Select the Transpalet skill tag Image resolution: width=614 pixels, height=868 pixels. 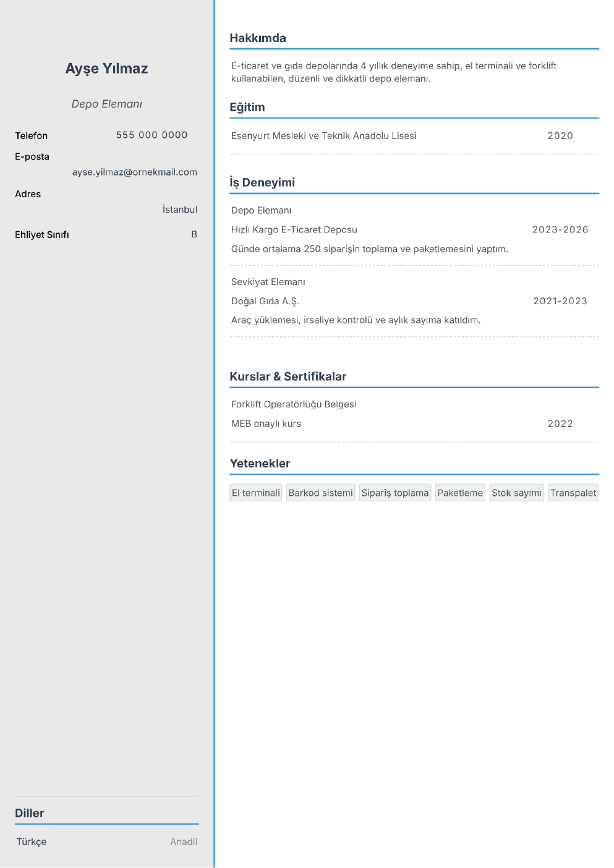click(573, 493)
